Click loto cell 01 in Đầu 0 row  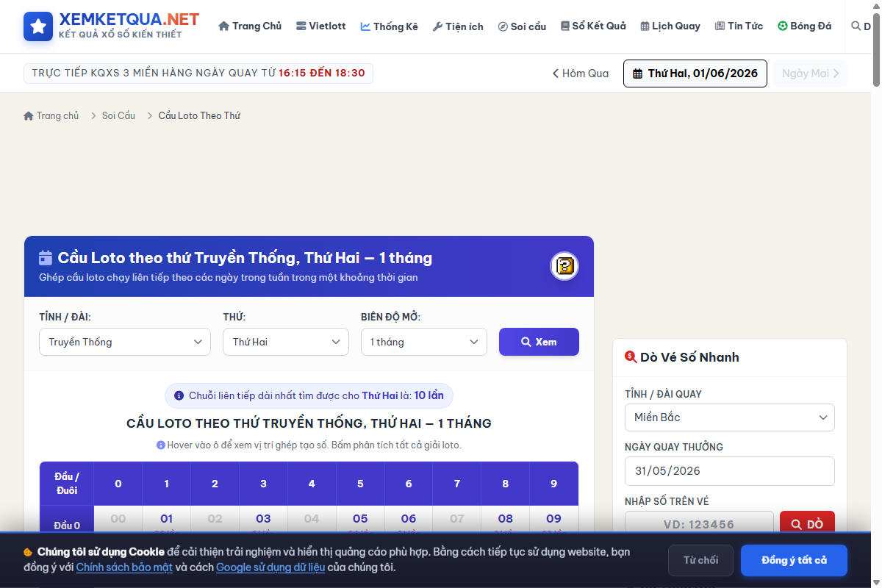click(166, 520)
